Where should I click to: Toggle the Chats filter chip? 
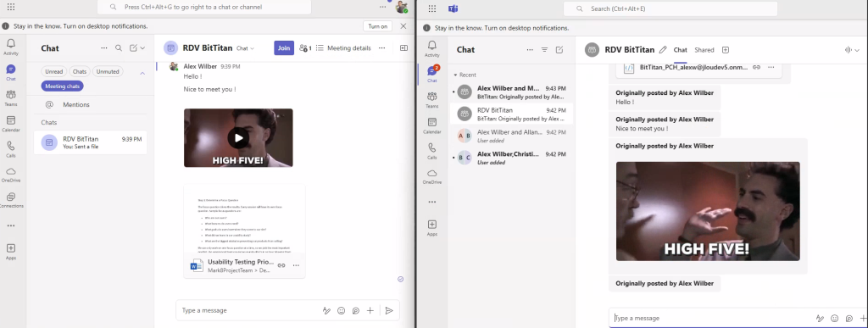point(80,72)
